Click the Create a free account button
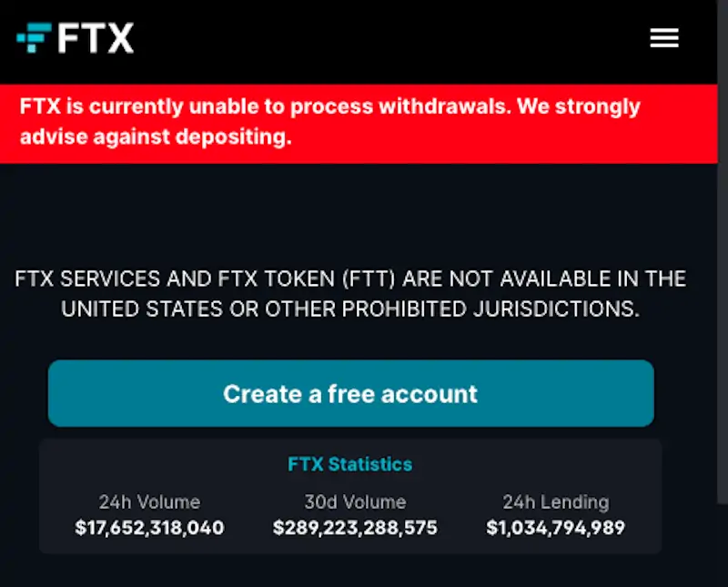The image size is (728, 587). click(x=350, y=393)
